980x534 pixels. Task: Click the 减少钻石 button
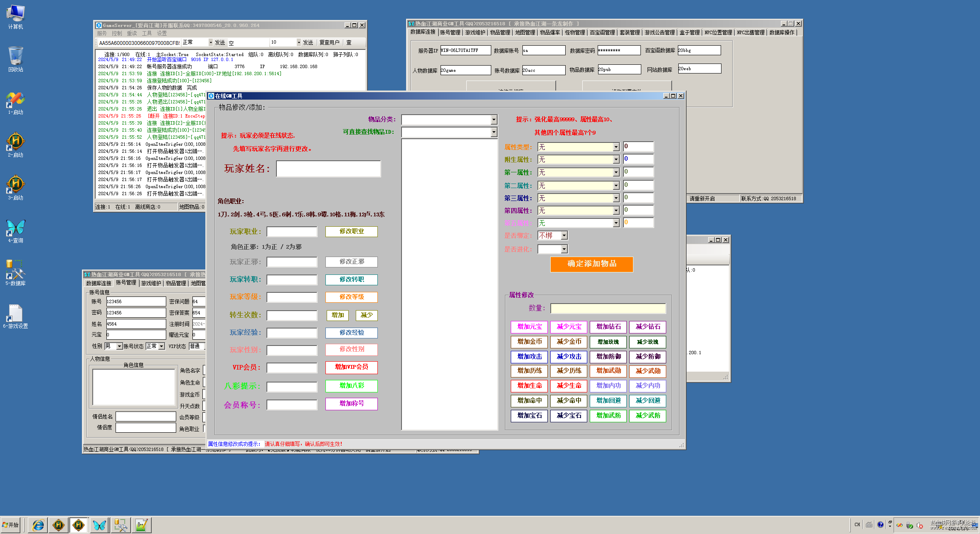click(x=648, y=327)
